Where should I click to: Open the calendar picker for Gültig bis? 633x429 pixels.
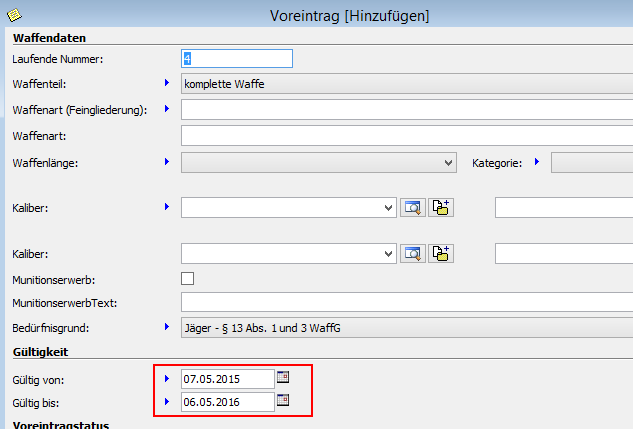[x=283, y=401]
